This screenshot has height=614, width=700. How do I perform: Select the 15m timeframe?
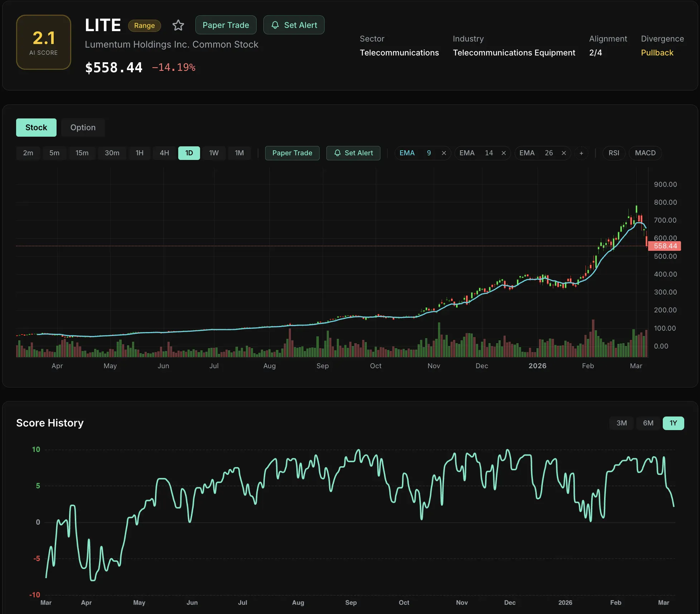tap(82, 153)
